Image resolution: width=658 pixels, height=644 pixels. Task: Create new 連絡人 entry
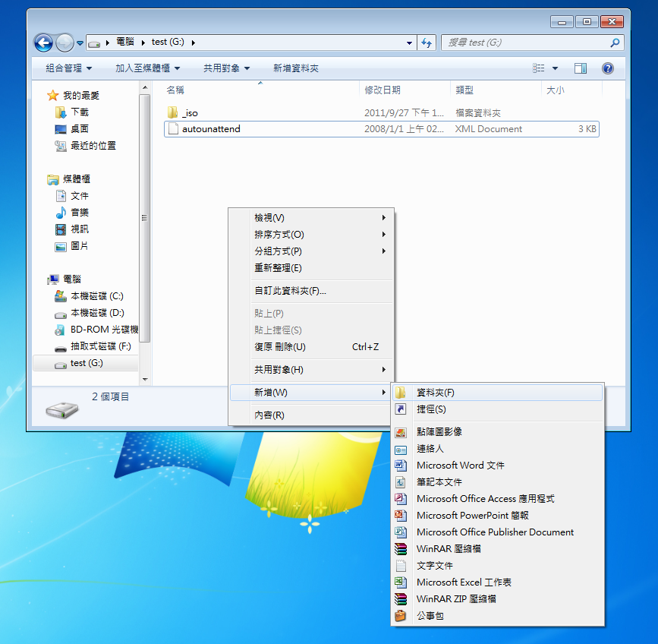click(x=498, y=448)
